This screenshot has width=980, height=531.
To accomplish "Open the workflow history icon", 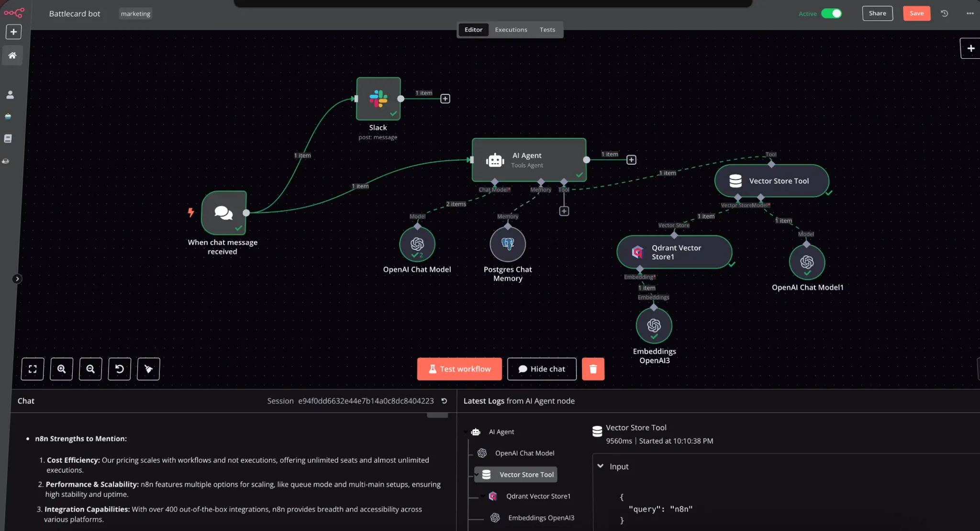I will (x=944, y=13).
